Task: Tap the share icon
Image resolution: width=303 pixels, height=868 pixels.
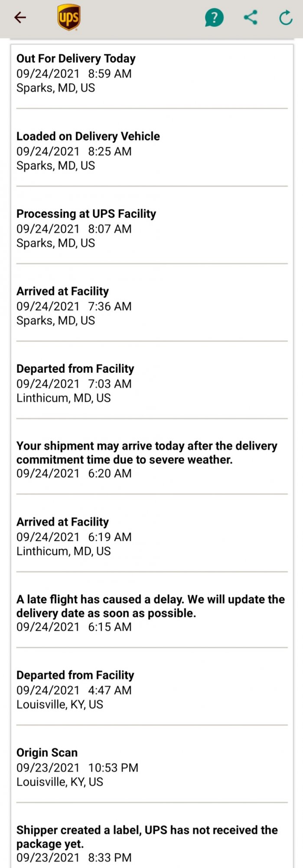Action: tap(251, 17)
